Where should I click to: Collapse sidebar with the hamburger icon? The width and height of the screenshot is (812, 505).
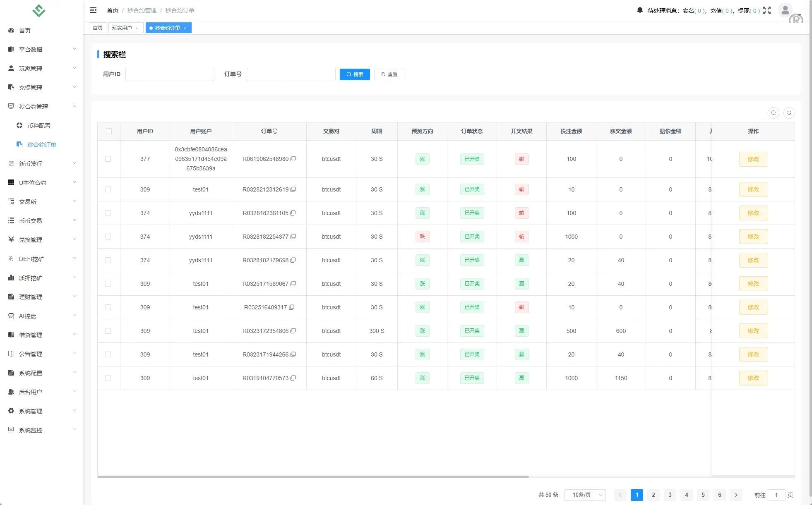pos(93,10)
